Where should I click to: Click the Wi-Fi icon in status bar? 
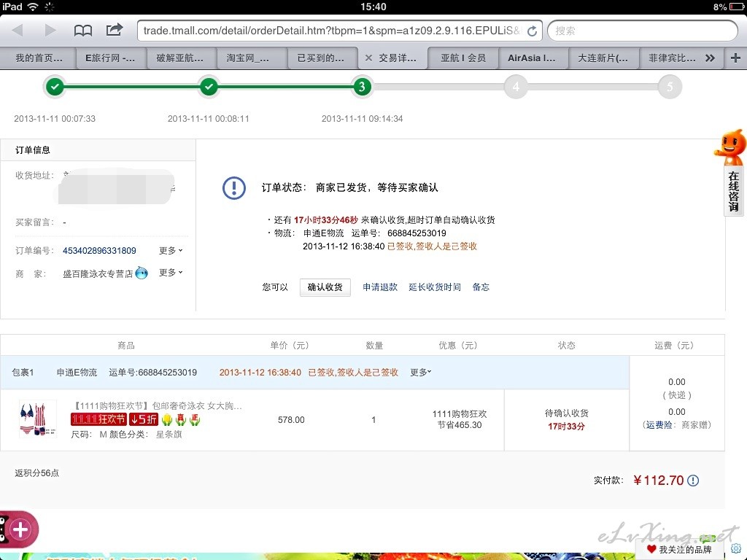pos(32,7)
